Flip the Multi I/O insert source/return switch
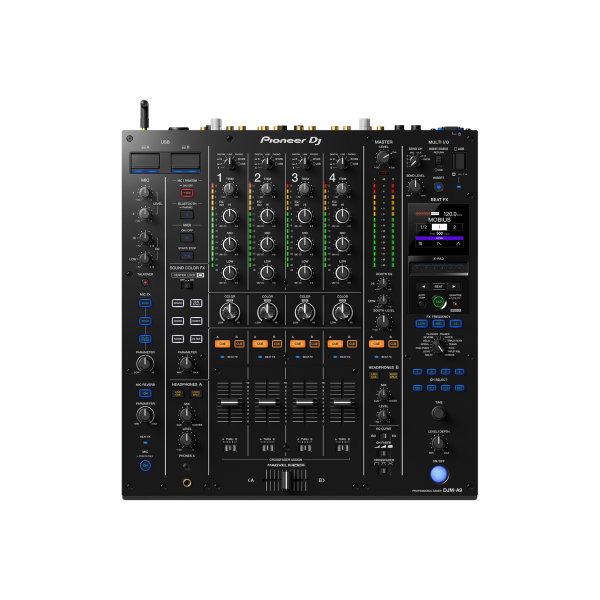Screen dimensions: 600x600 click(439, 160)
